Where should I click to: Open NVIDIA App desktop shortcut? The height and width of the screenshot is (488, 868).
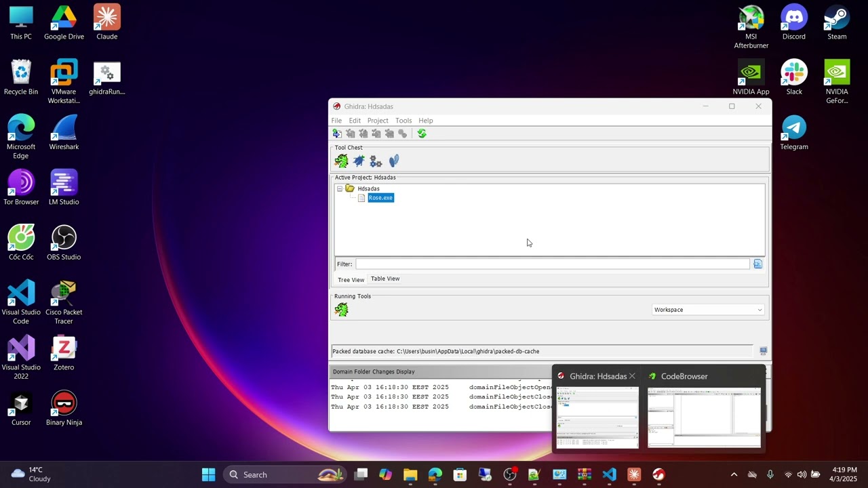751,78
